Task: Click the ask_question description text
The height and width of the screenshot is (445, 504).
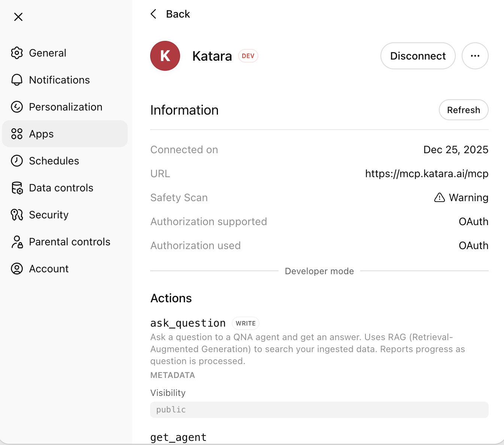Action: click(x=307, y=349)
